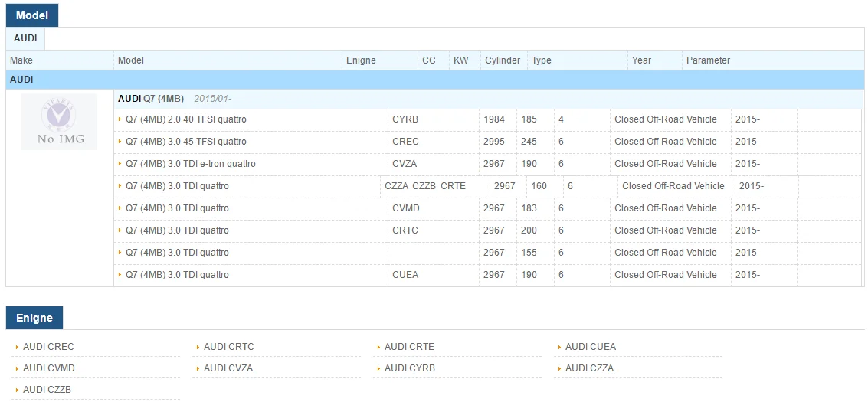Viewport: 868px width, 402px height.
Task: Click the Make column header
Action: click(x=60, y=60)
